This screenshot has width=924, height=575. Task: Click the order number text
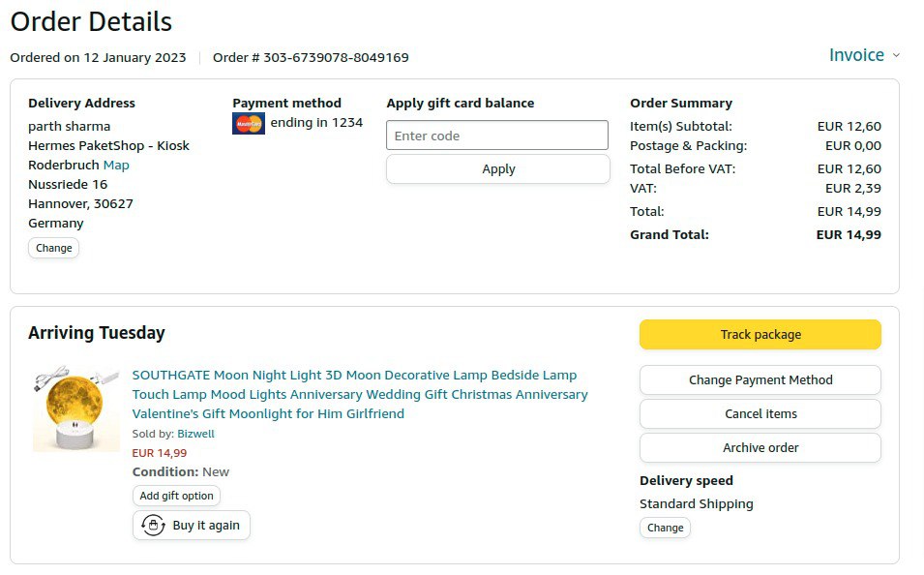pyautogui.click(x=311, y=57)
